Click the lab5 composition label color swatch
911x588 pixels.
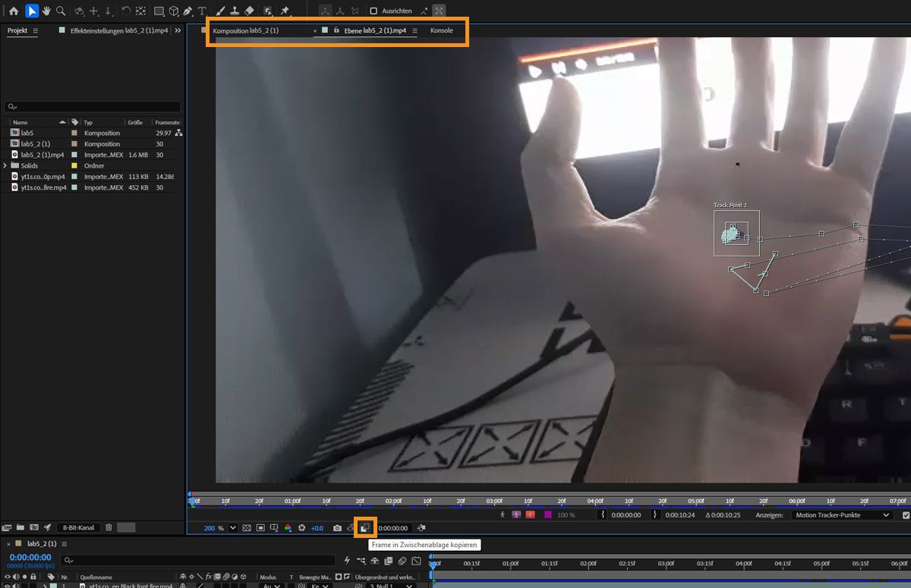click(74, 133)
